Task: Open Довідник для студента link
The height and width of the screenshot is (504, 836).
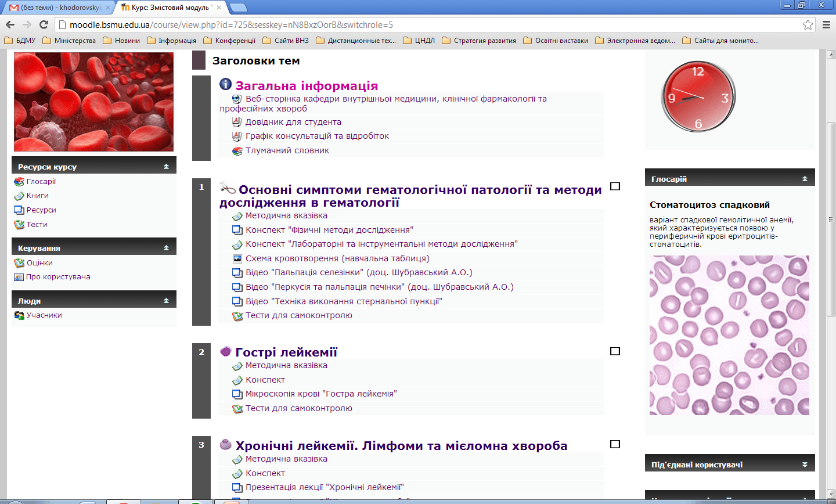Action: pyautogui.click(x=293, y=122)
